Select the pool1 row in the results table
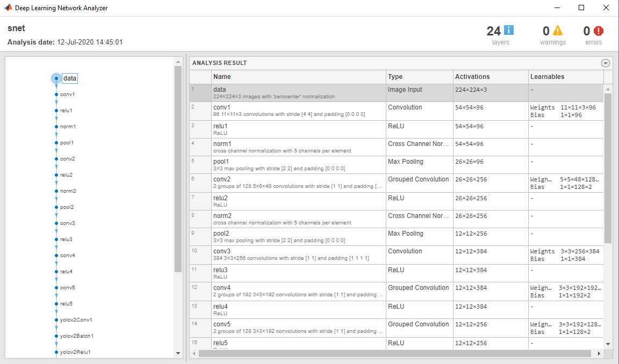 397,165
